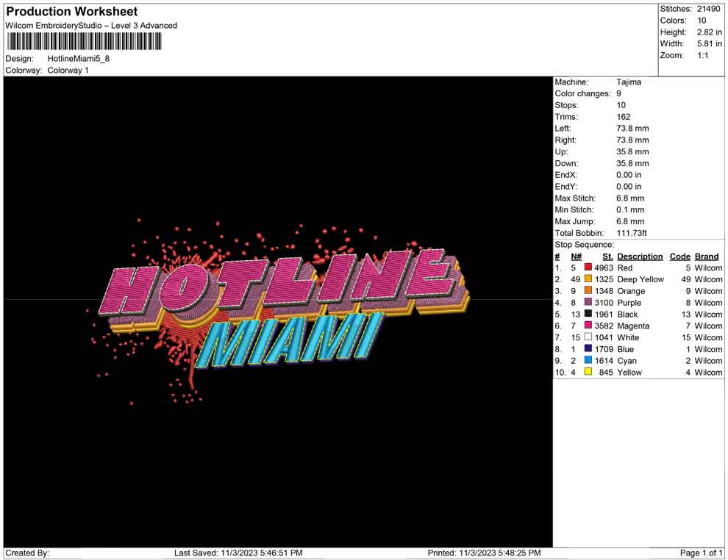Click the Code column header
The height and width of the screenshot is (560, 728).
(x=679, y=256)
